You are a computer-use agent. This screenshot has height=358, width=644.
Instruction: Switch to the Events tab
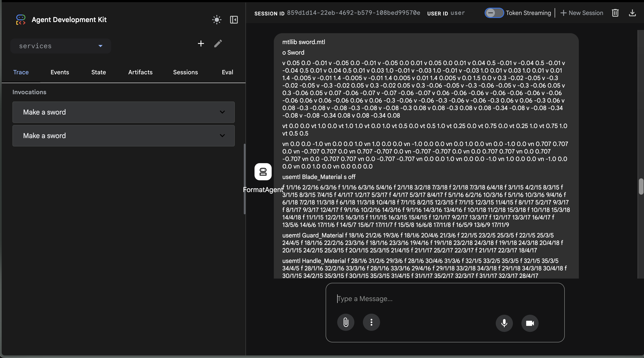click(x=60, y=72)
